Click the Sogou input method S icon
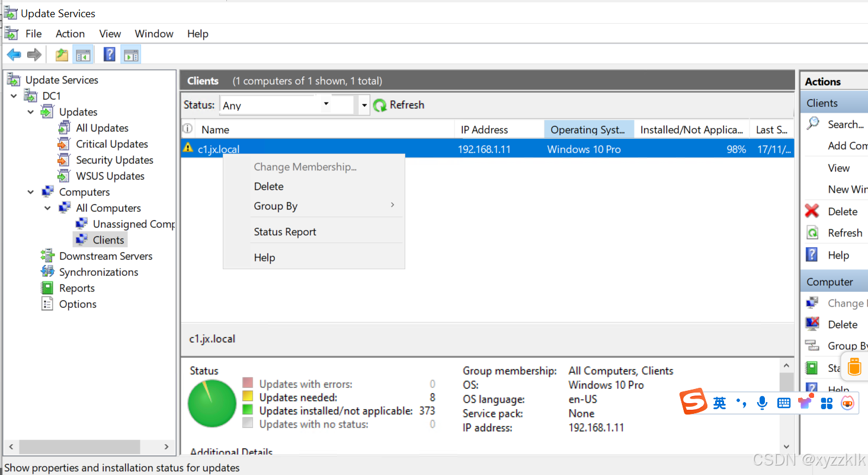Viewport: 868px width, 475px height. [x=694, y=402]
